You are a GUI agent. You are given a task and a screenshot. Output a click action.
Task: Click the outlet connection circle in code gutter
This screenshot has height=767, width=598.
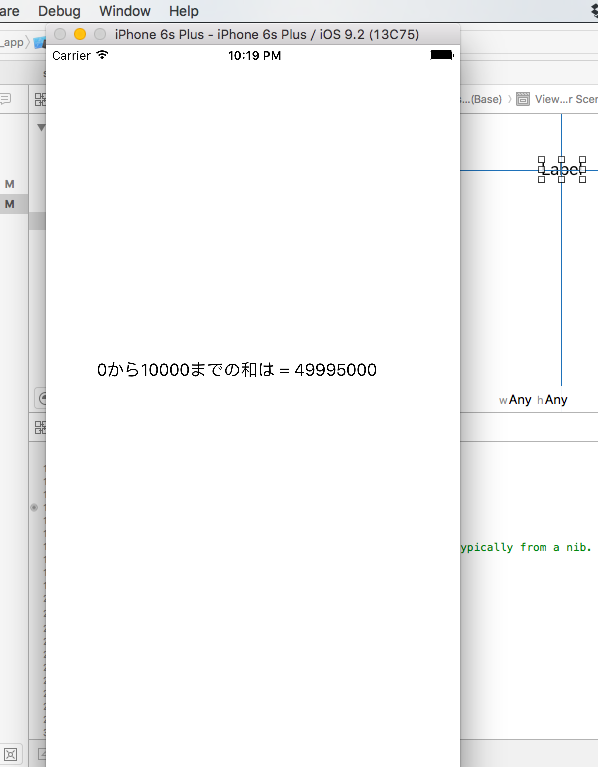34,507
